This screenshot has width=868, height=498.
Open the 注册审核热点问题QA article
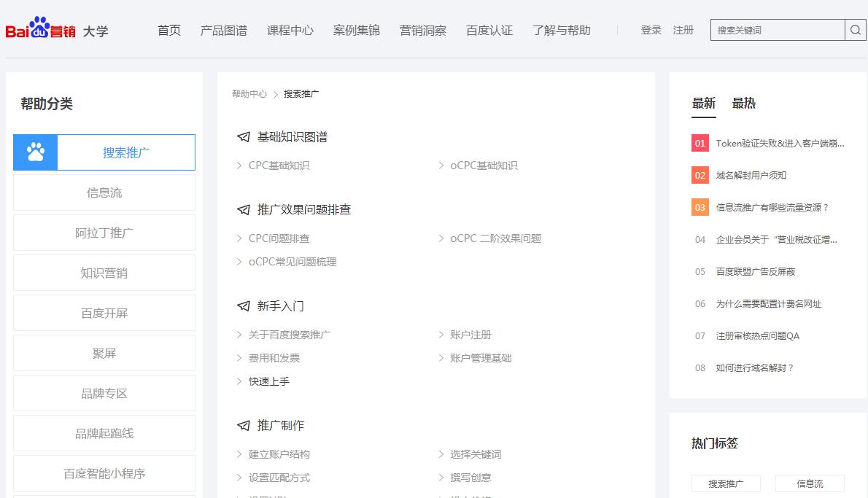tap(757, 336)
